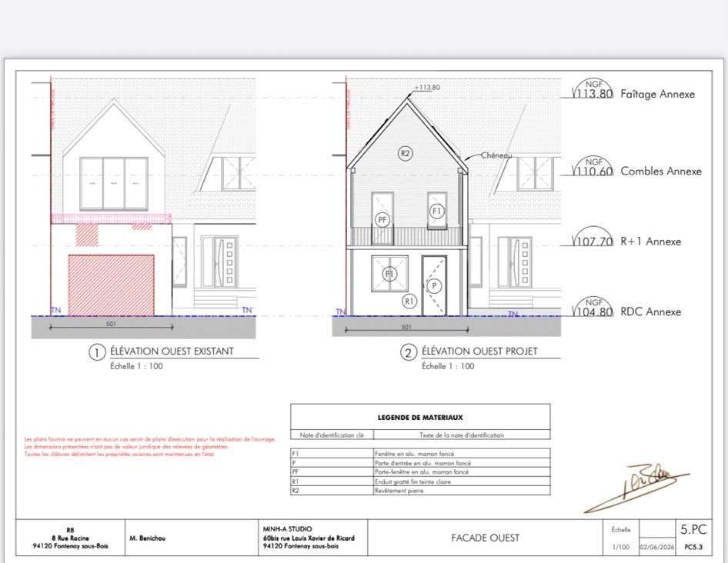Click the "RDC Annexe" level label

pyautogui.click(x=650, y=311)
